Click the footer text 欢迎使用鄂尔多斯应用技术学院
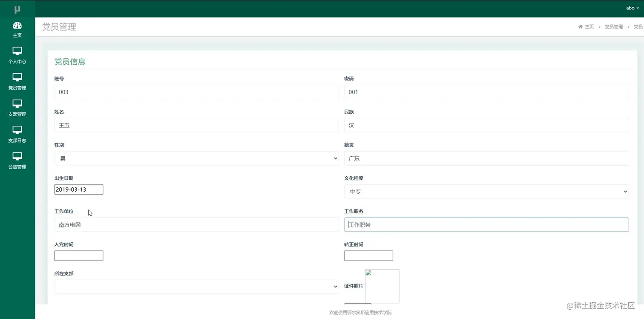 click(360, 313)
